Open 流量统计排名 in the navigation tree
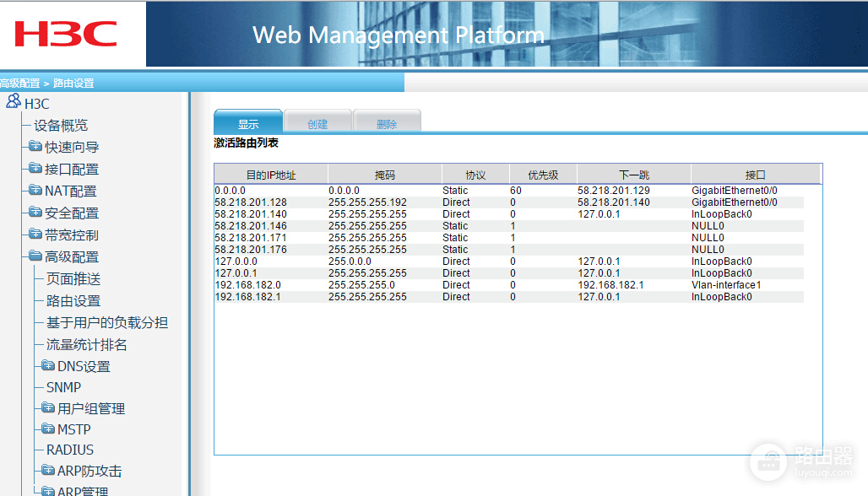Viewport: 868px width, 496px height. 86,345
